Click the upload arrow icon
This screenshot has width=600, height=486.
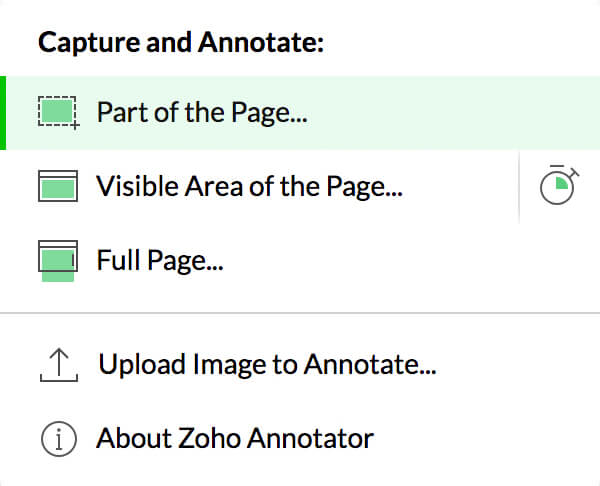coord(59,365)
